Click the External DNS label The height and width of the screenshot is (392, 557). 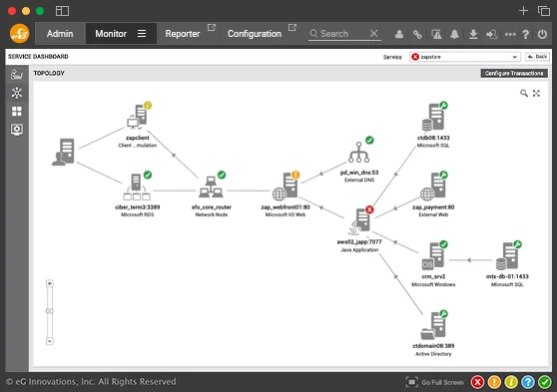tap(359, 180)
